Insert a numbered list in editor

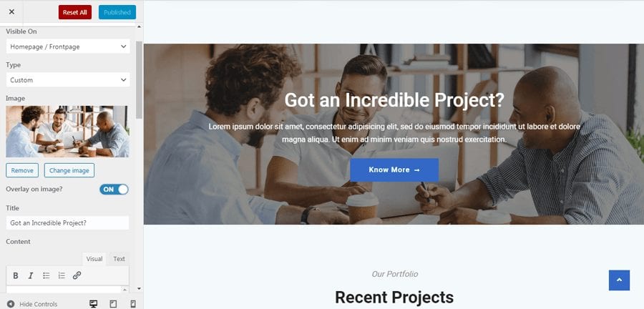[62, 276]
